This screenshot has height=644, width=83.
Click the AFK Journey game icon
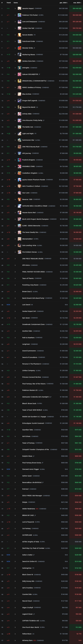[19, 153]
